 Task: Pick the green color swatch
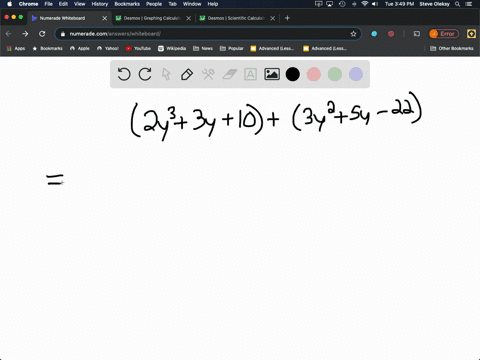335,74
